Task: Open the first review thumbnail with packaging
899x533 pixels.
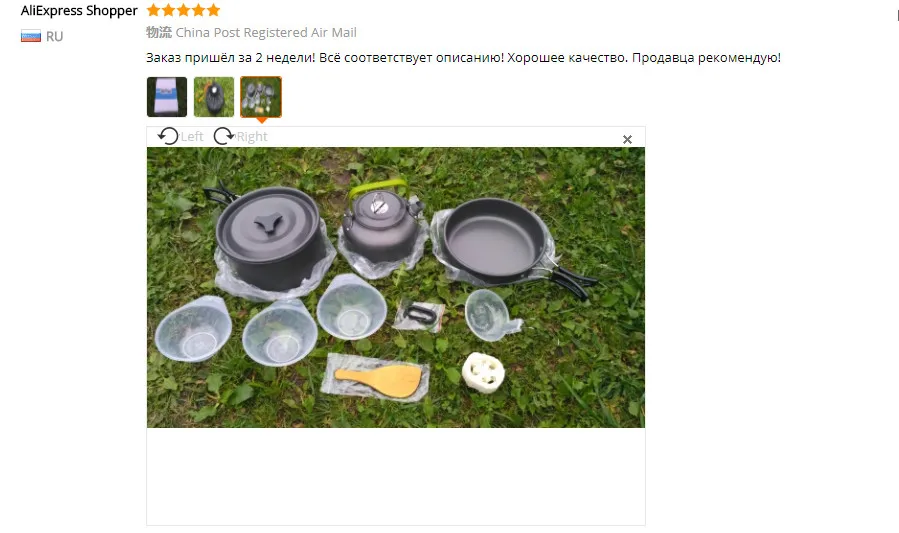Action: (167, 97)
